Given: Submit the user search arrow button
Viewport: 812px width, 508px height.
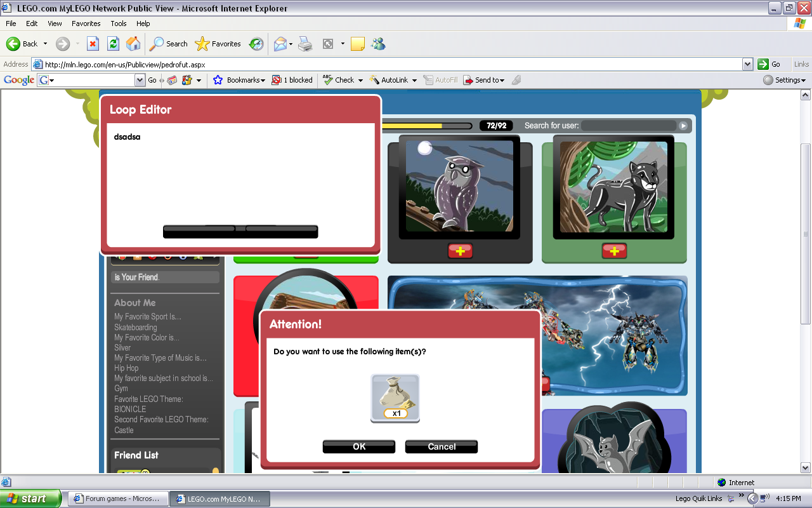Looking at the screenshot, I should point(683,126).
